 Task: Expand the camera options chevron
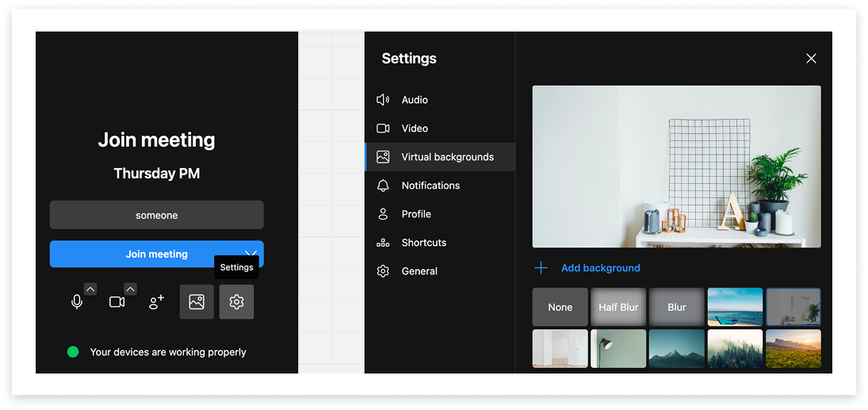pos(130,289)
